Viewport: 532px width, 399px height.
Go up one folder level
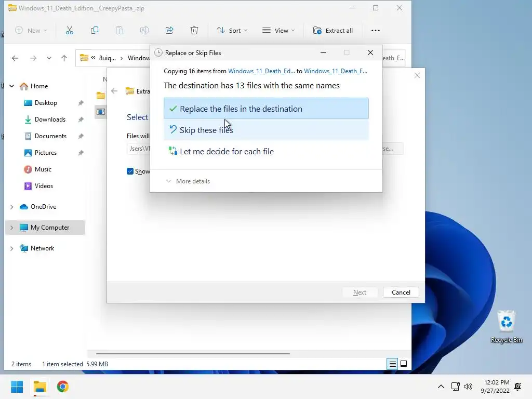[x=64, y=58]
